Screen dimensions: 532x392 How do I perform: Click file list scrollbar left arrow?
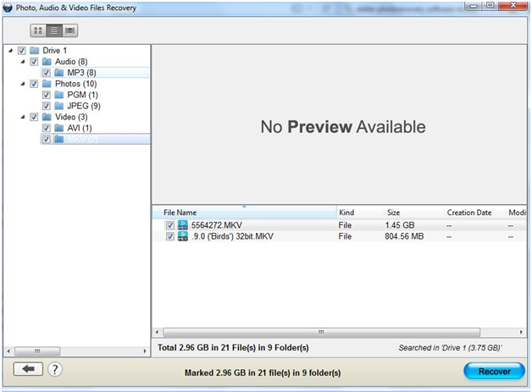click(157, 332)
